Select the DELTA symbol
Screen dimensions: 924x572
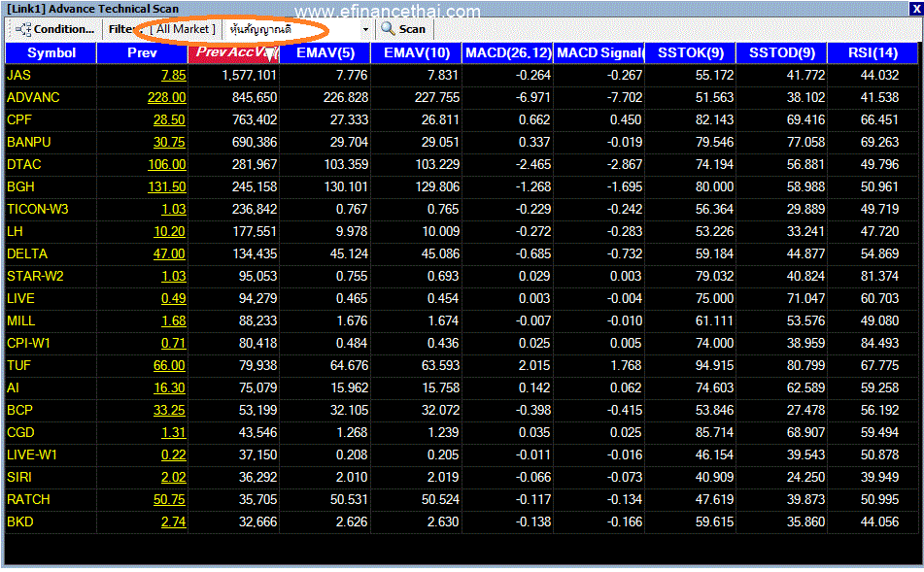(27, 254)
